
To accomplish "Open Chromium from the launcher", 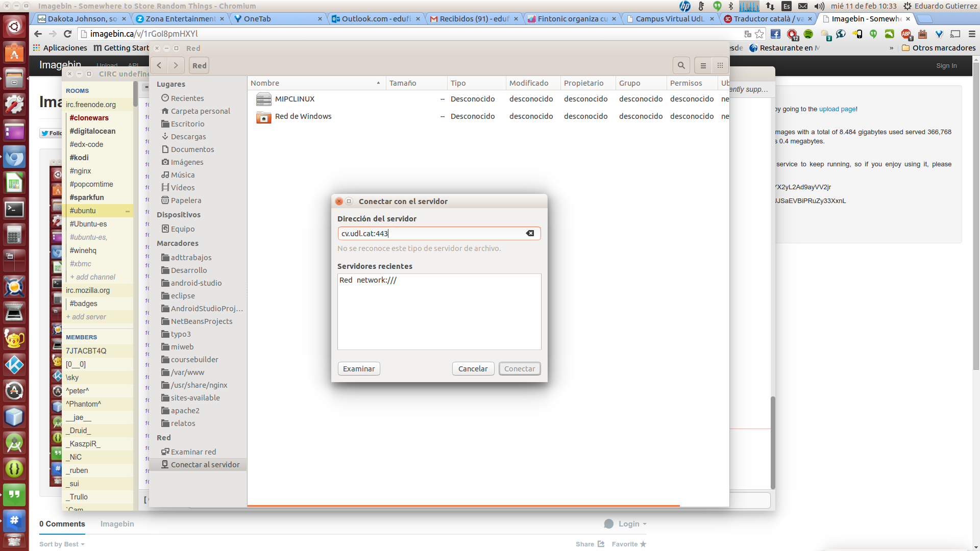I will [14, 157].
